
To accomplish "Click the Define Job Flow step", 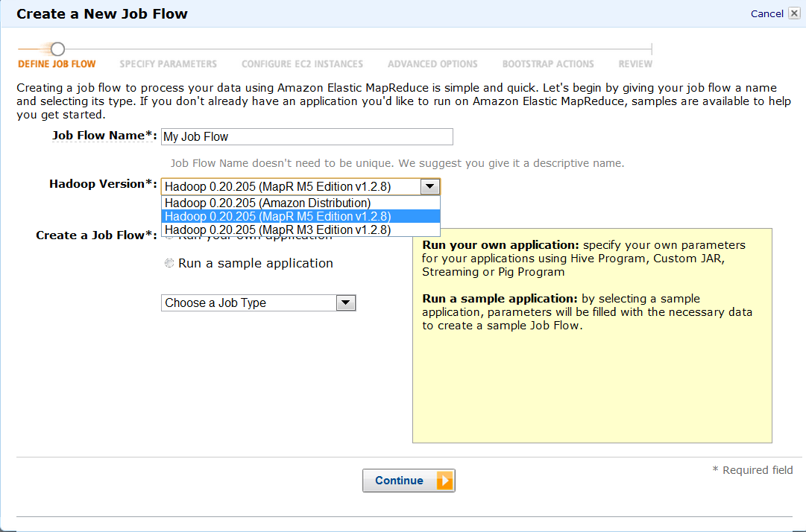I will 57,64.
